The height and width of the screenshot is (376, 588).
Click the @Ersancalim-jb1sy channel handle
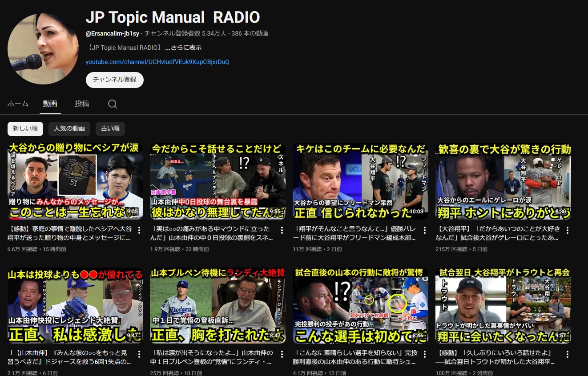pyautogui.click(x=113, y=33)
